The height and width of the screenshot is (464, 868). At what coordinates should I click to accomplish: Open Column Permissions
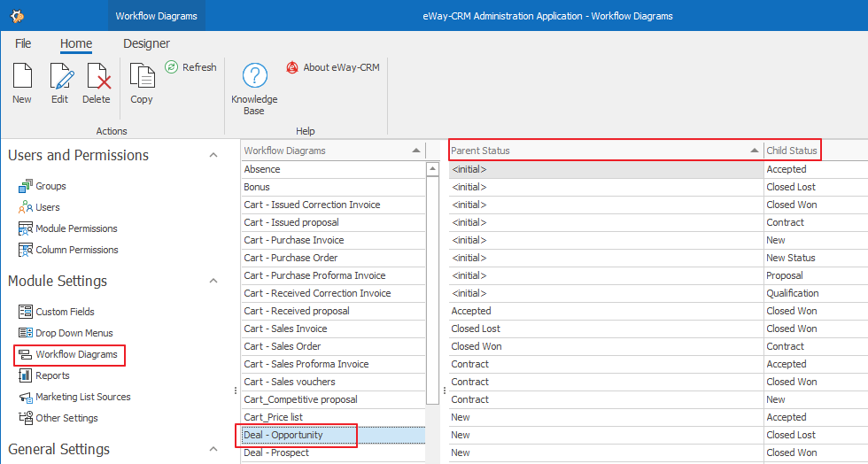[x=68, y=250]
